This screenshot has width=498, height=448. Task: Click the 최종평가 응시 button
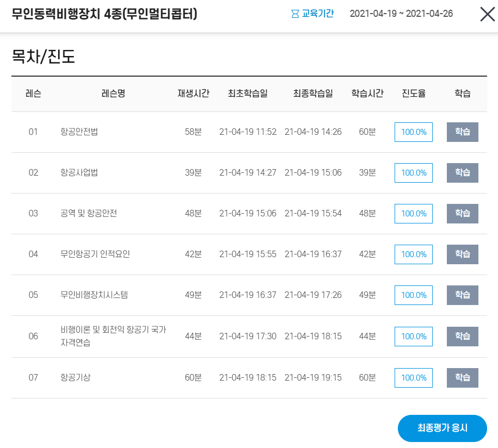(442, 428)
